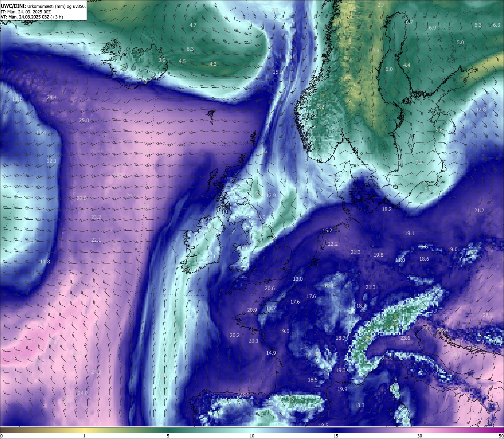
Task: Click the 18.3 value label
Action: [361, 306]
